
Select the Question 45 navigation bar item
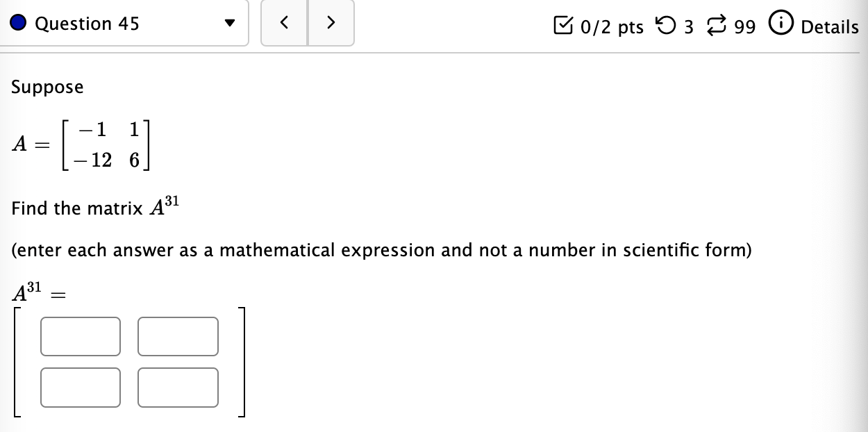(x=87, y=23)
